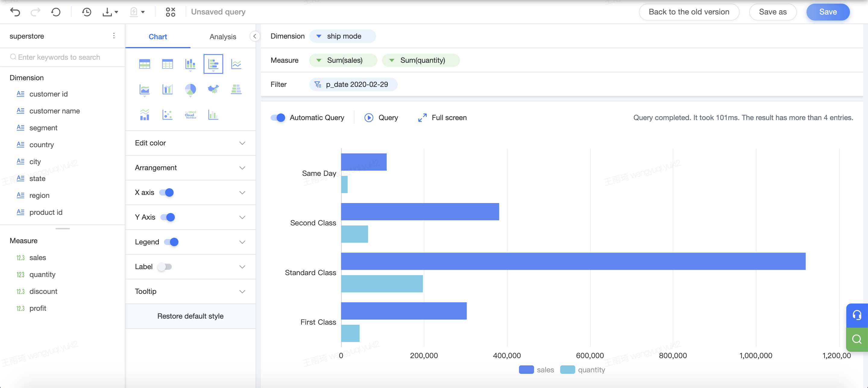Screen dimensions: 868x388
Task: Expand the Legend settings chevron
Action: point(242,242)
